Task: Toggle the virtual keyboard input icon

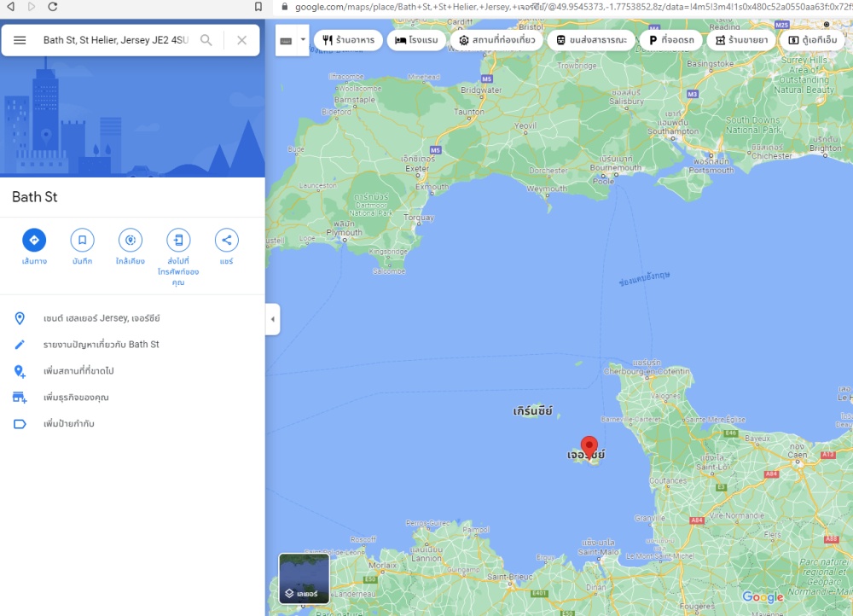Action: click(286, 40)
